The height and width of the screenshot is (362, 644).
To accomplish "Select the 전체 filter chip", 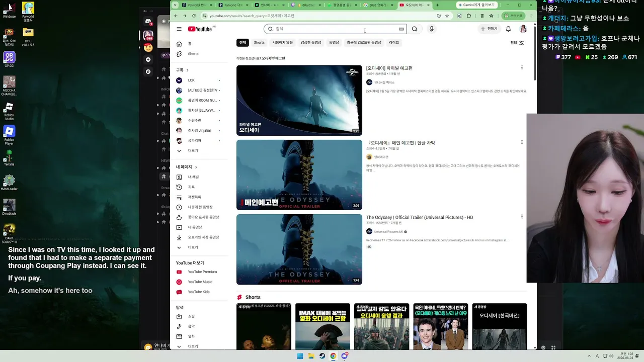I will [243, 43].
